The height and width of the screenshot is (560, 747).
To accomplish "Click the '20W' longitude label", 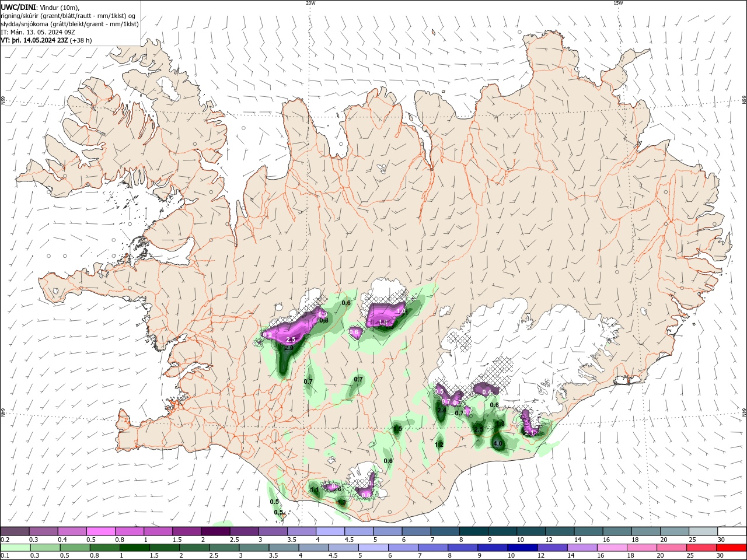I will click(311, 3).
